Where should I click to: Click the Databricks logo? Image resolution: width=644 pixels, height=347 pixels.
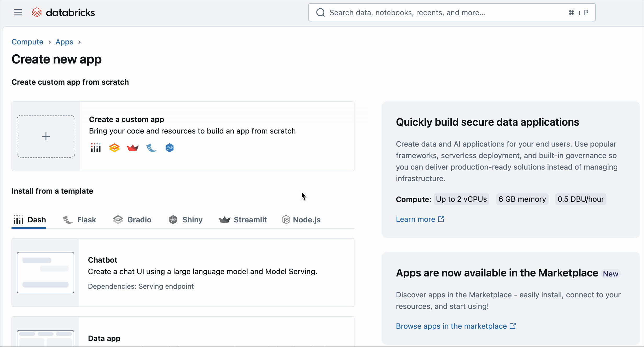point(63,12)
